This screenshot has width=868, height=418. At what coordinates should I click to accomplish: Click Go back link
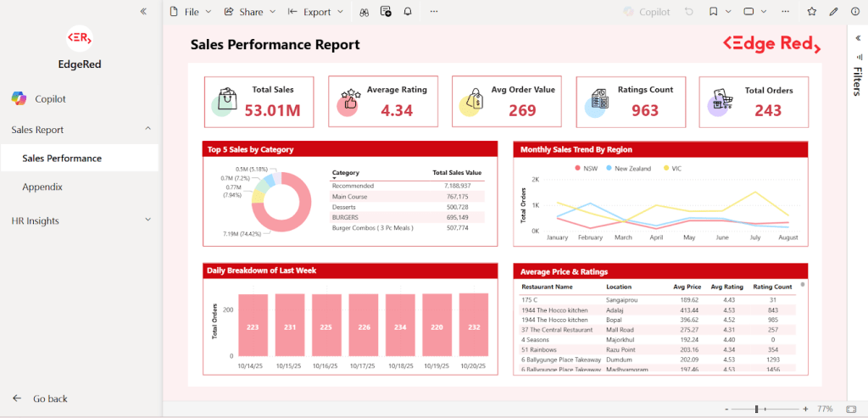[49, 398]
